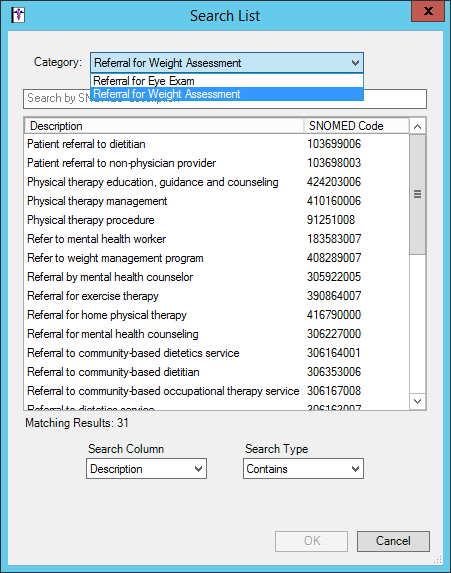The width and height of the screenshot is (451, 573).
Task: Click the application icon in the title bar
Action: tap(18, 15)
